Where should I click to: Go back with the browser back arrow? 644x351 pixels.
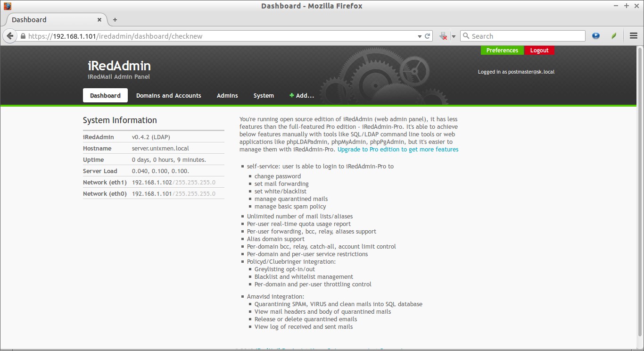(x=9, y=36)
